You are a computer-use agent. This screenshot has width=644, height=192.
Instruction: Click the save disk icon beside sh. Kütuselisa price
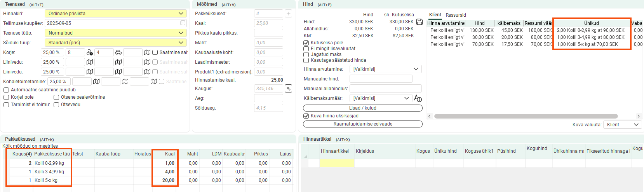pos(419,22)
